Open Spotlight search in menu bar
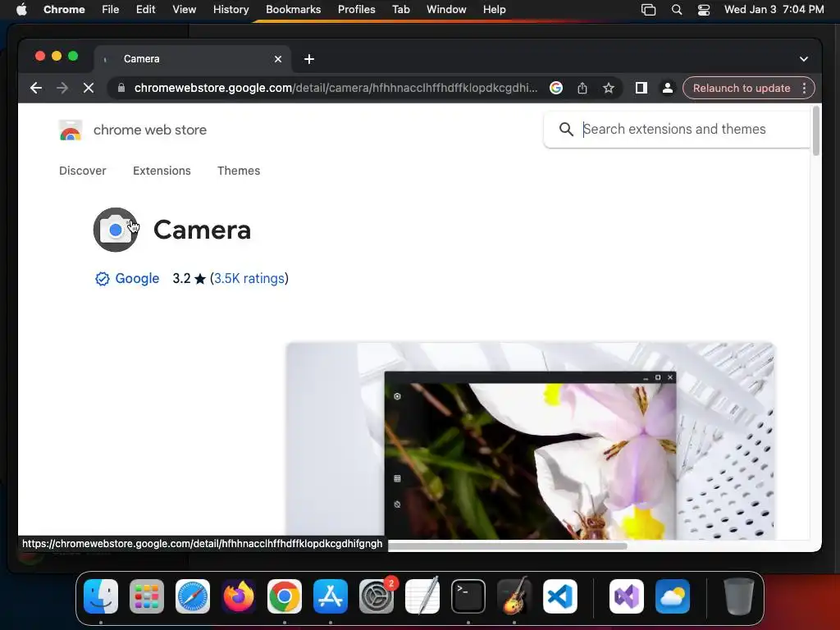The image size is (840, 630). point(677,10)
